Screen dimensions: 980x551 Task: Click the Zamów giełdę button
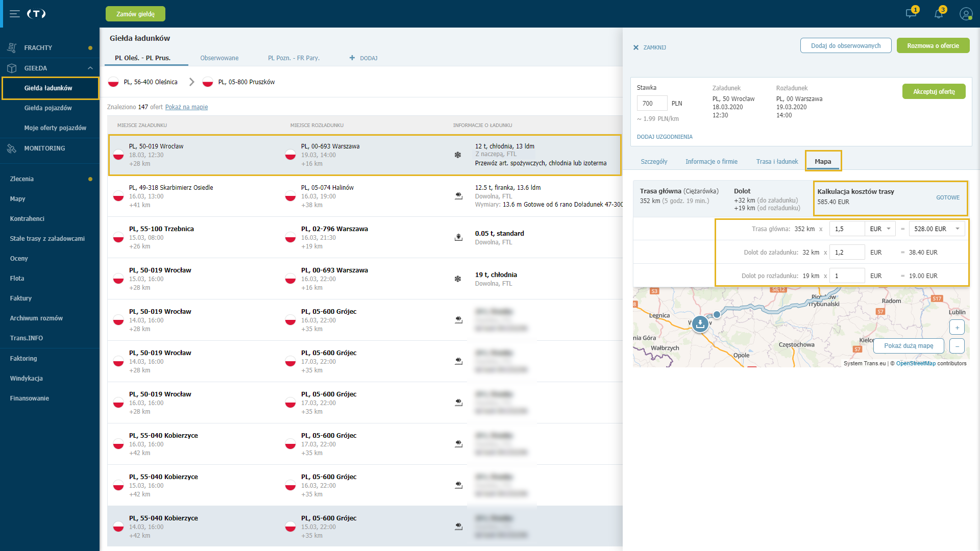coord(135,14)
